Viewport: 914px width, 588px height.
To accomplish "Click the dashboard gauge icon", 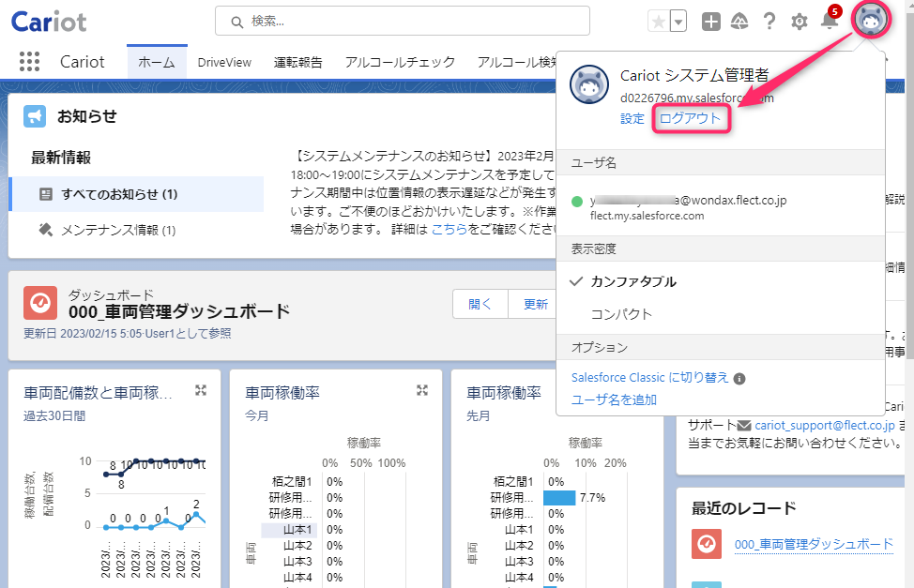I will tap(40, 303).
